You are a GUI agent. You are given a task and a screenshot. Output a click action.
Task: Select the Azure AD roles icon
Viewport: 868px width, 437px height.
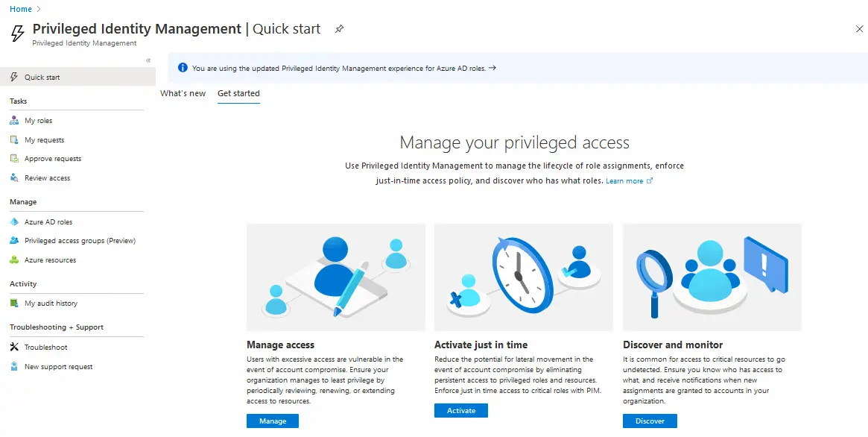14,222
